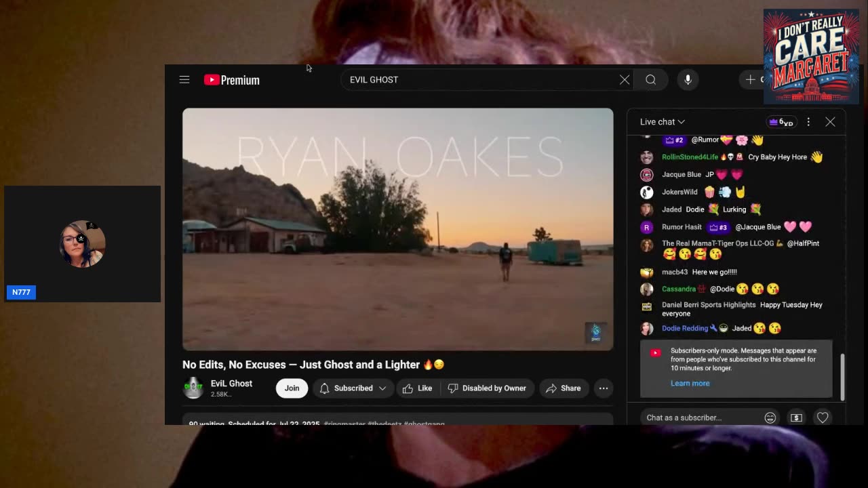Image resolution: width=868 pixels, height=488 pixels.
Task: Open the EviL Ghost channel name link
Action: click(231, 384)
